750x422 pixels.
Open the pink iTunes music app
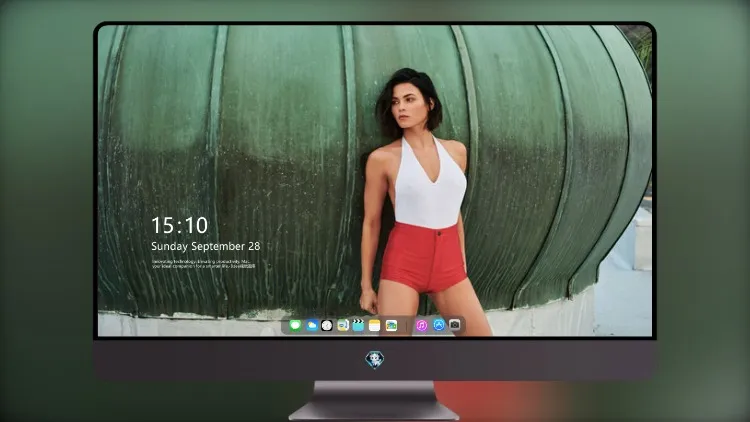point(421,326)
